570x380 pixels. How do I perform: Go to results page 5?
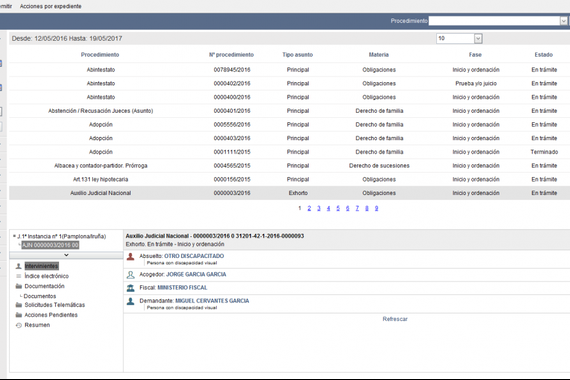tap(338, 208)
